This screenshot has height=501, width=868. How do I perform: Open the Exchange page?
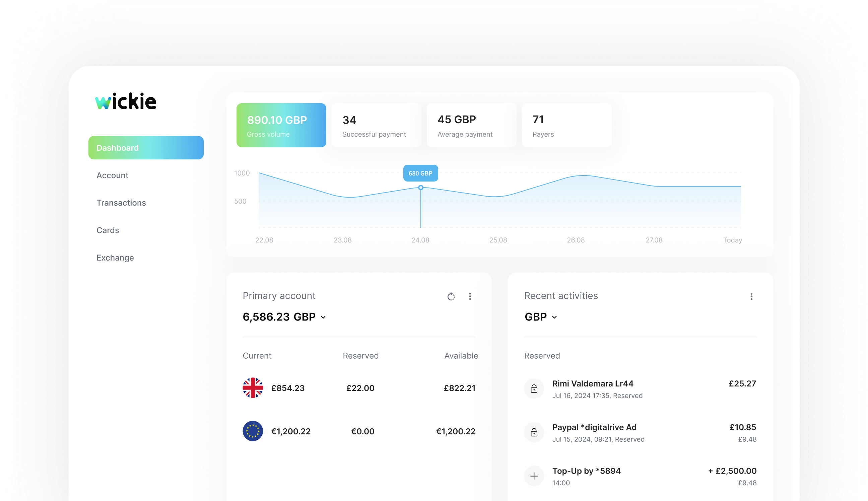[x=115, y=258]
